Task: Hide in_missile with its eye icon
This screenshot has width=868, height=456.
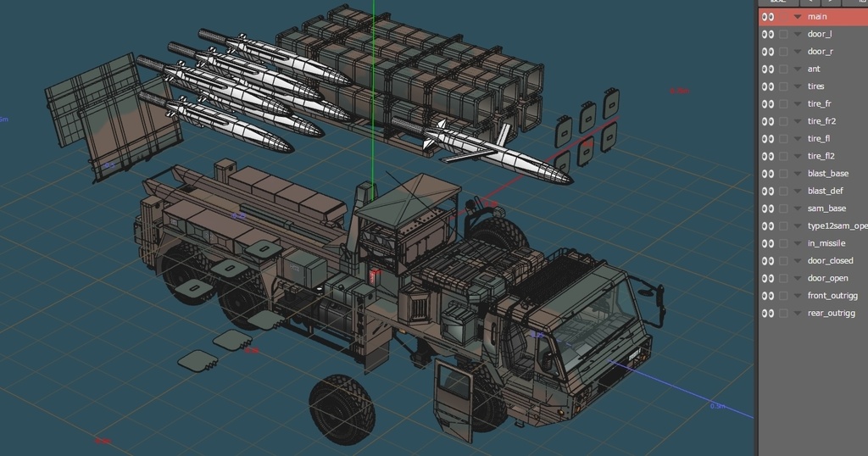Action: (768, 243)
